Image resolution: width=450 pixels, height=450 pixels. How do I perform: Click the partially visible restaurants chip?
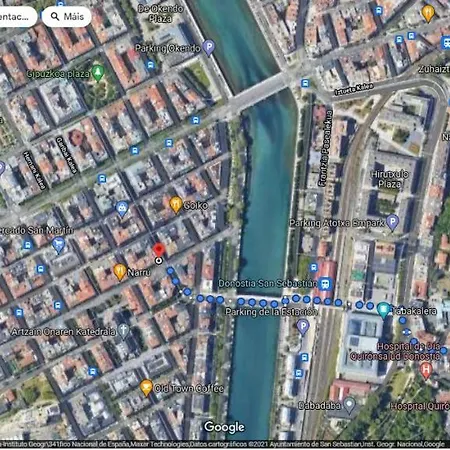pos(17,16)
